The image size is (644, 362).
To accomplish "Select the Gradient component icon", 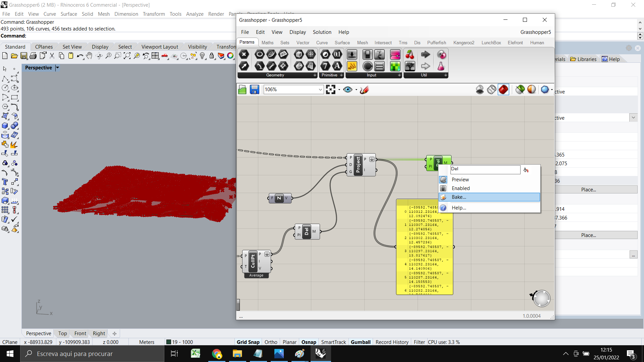I will [395, 55].
